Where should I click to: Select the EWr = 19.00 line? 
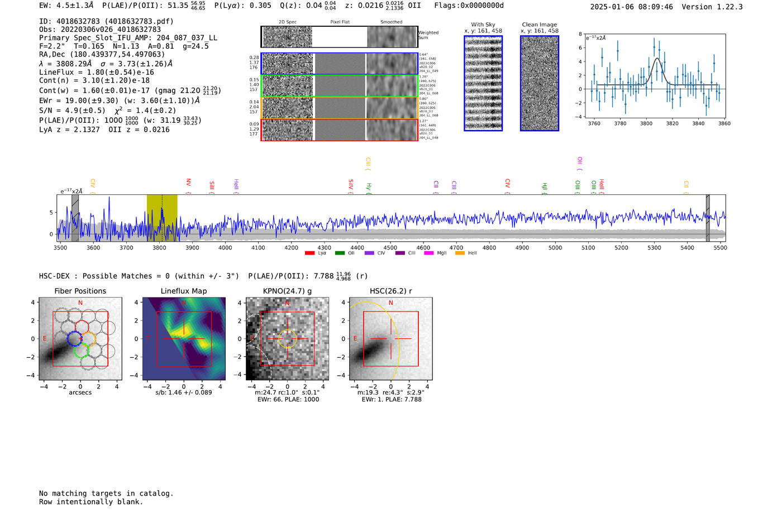pyautogui.click(x=120, y=100)
